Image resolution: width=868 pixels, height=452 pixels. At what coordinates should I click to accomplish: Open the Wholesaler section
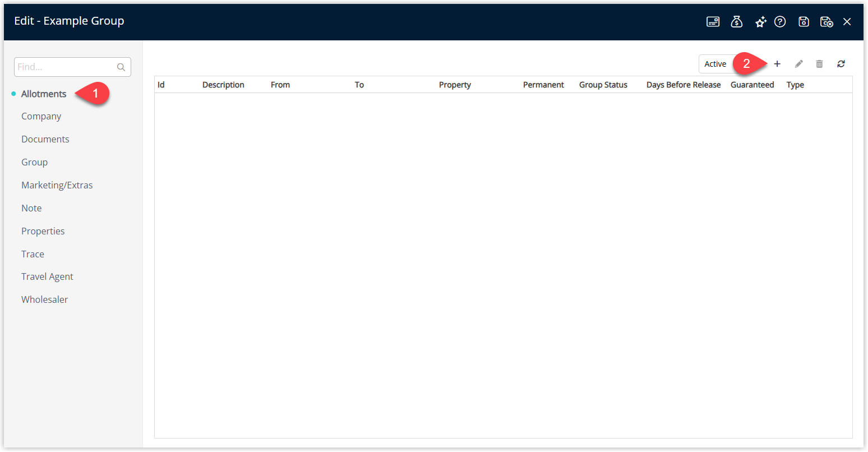44,299
